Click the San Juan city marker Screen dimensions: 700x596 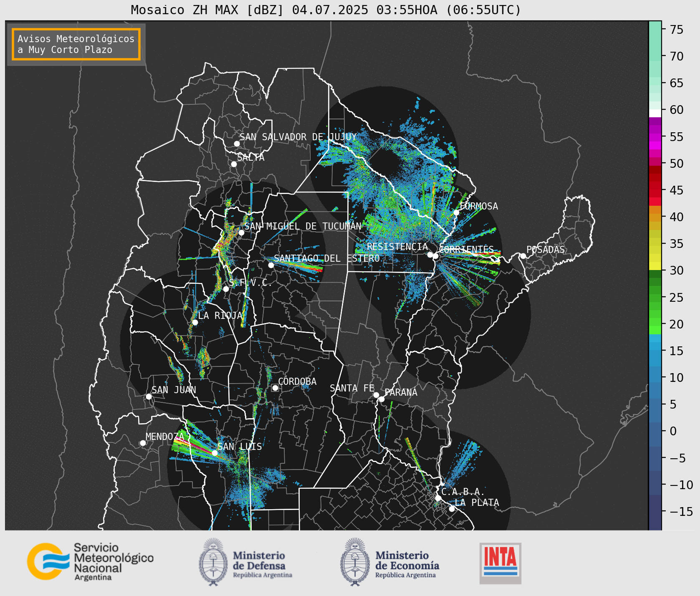pos(149,396)
